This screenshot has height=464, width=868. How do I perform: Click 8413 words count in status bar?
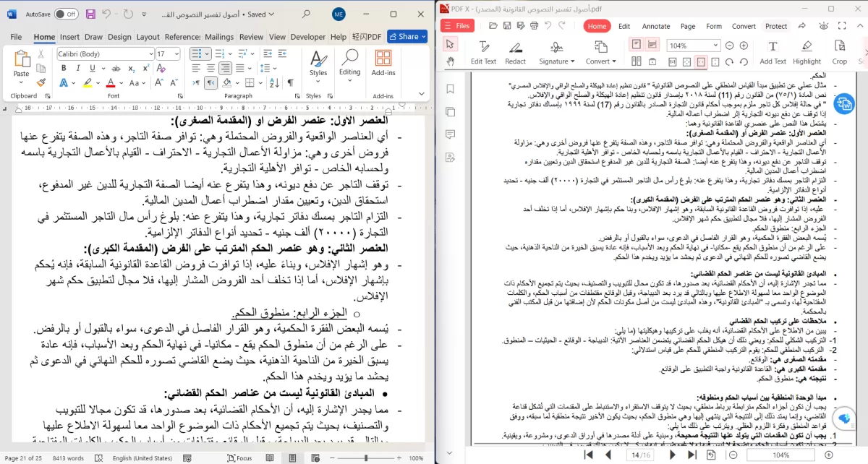pyautogui.click(x=68, y=457)
